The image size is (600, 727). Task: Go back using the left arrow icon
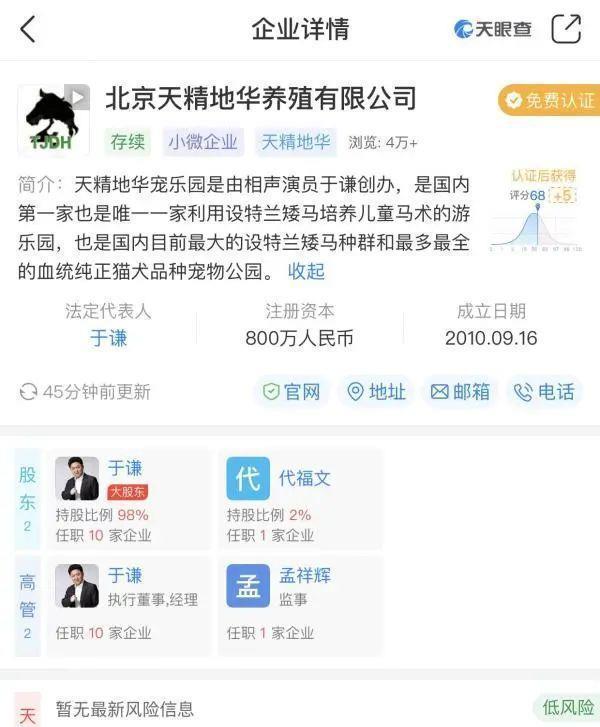[x=28, y=29]
